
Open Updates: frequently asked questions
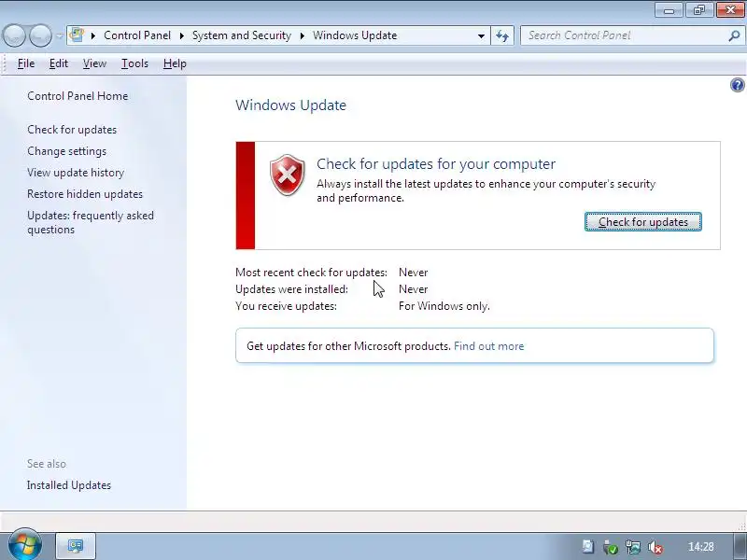pos(91,222)
